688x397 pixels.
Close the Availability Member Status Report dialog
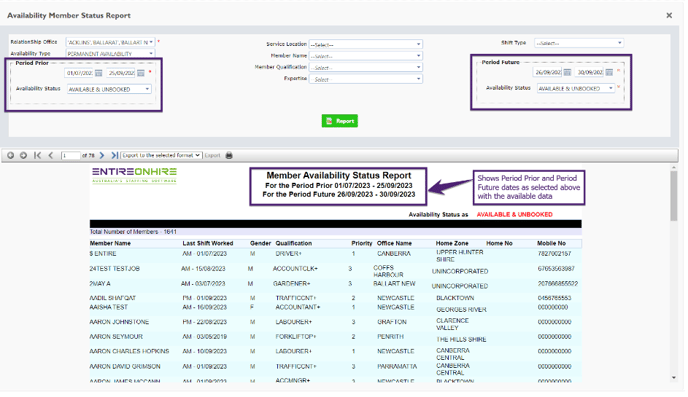tap(669, 15)
